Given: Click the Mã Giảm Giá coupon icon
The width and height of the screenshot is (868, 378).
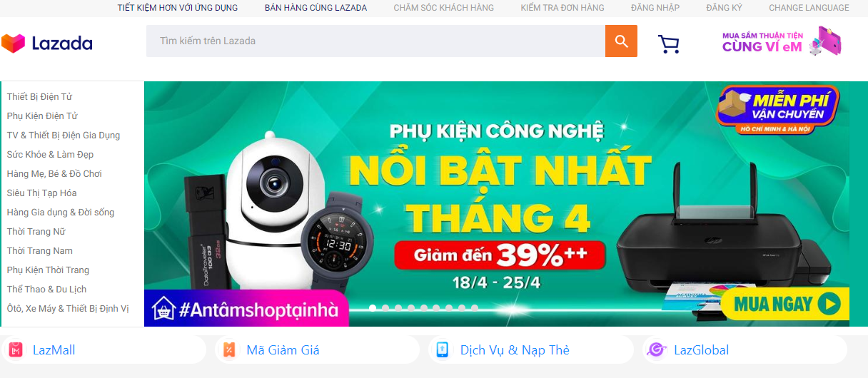Looking at the screenshot, I should 228,350.
